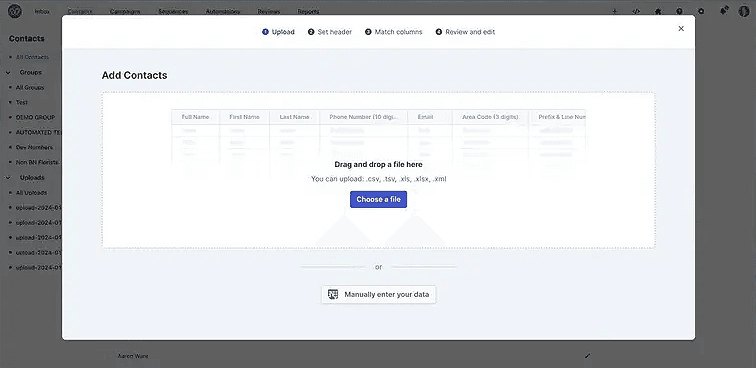Click the Uploads section label
Viewport: 756px width, 368px height.
(x=32, y=177)
